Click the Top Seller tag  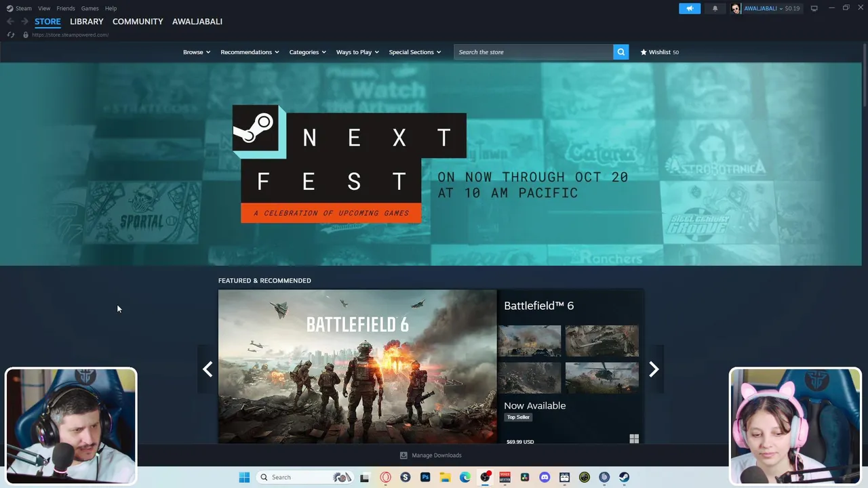(518, 418)
